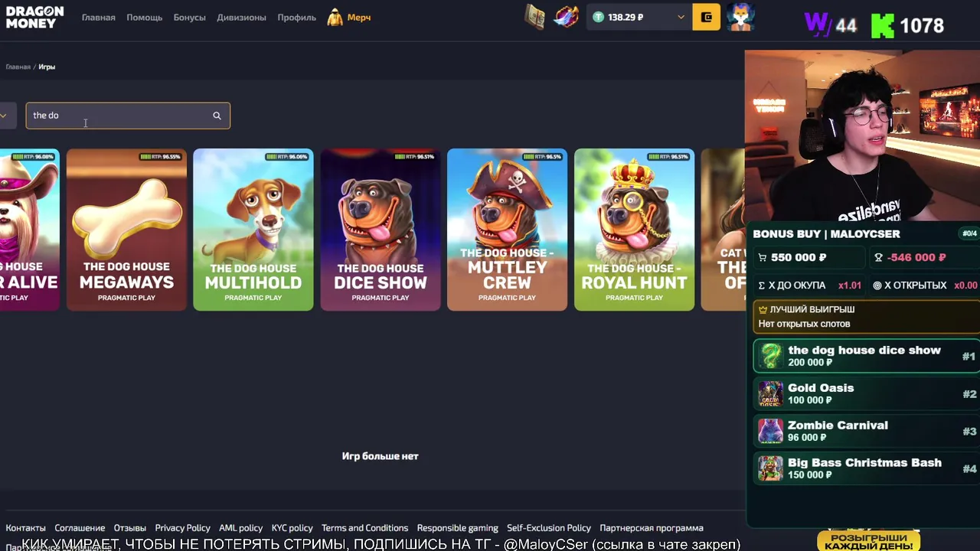Select the Zombie Carnival bonus row

[x=866, y=431]
